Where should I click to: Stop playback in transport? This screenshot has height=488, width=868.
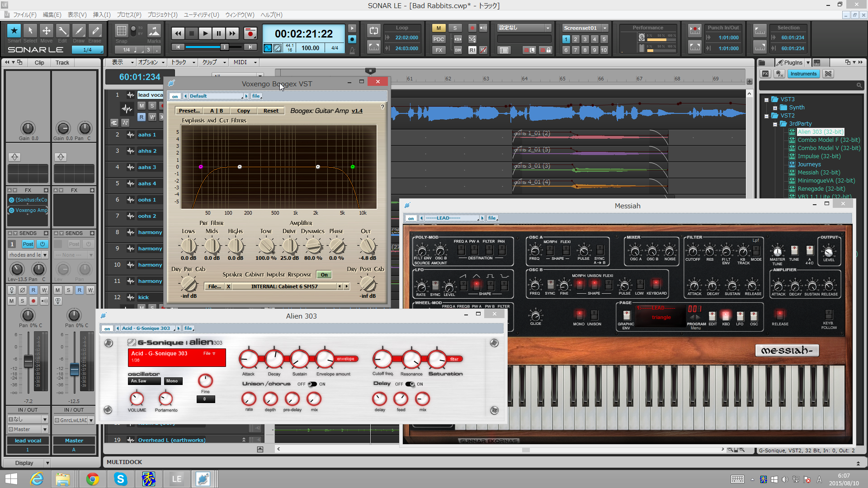pos(192,33)
